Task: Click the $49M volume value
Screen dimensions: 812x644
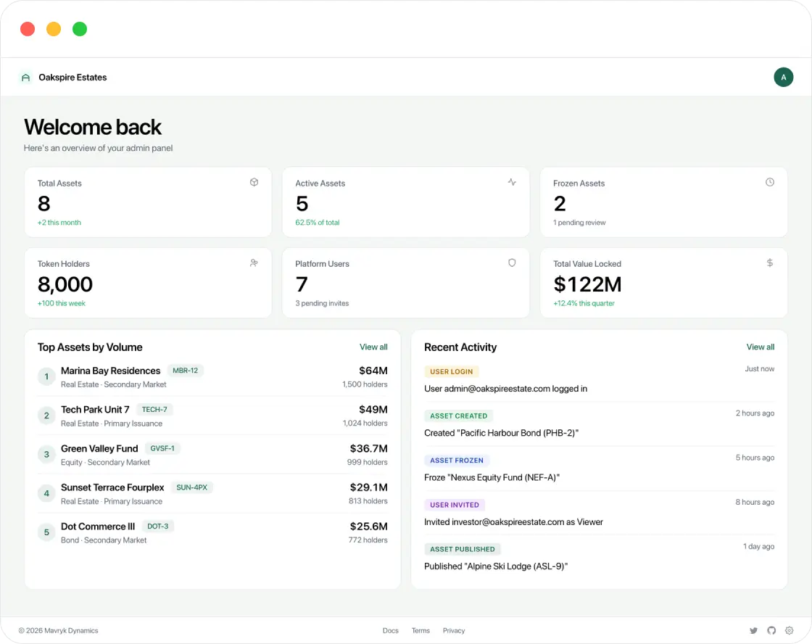Action: [373, 409]
